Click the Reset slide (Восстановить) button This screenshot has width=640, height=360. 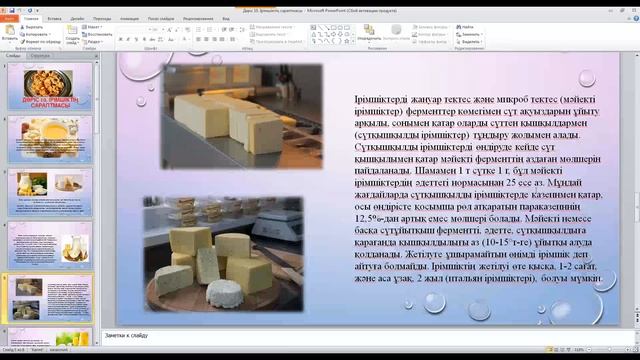(97, 34)
